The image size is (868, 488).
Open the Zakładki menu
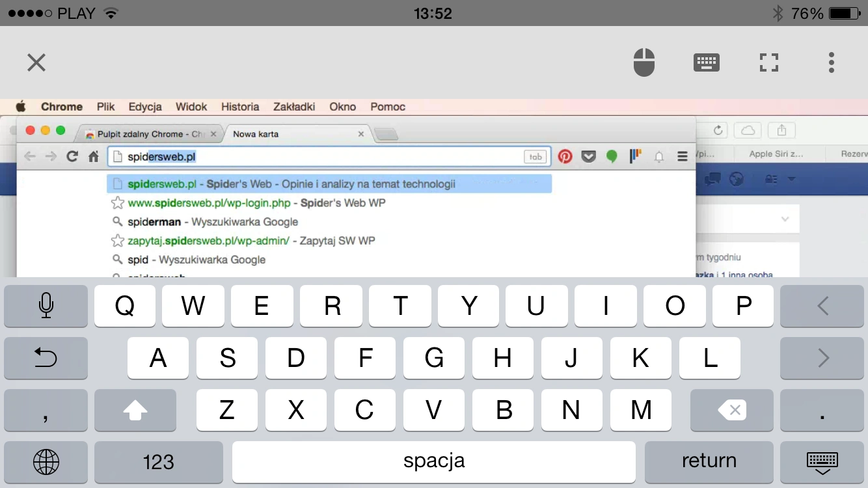294,107
